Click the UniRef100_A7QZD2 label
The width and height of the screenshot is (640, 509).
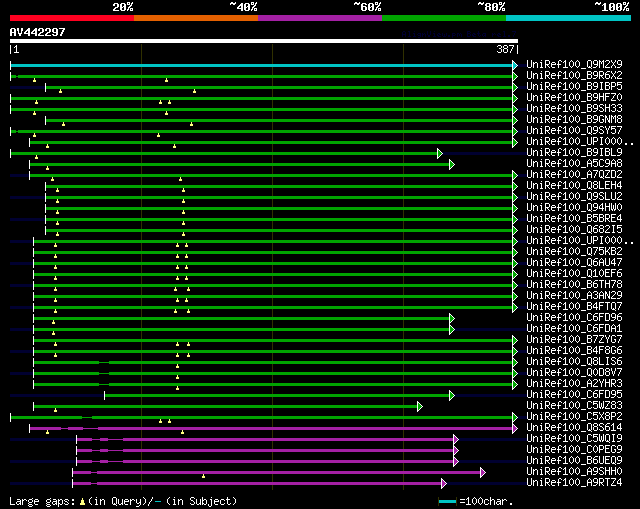(574, 174)
